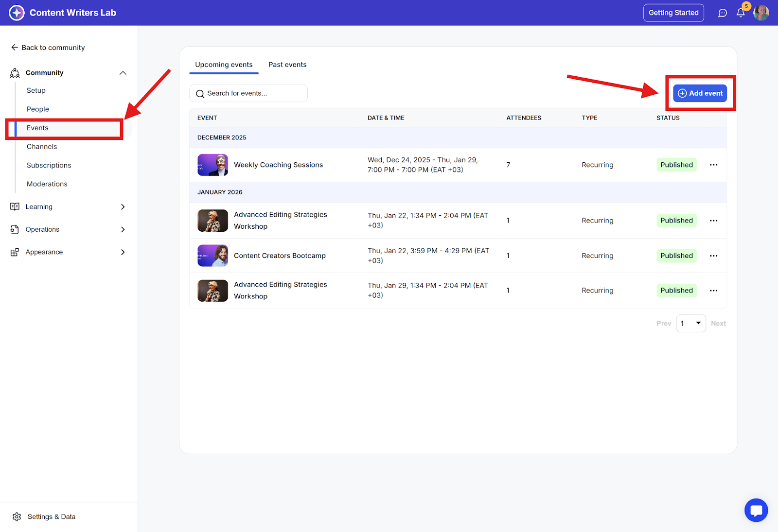Open the notifications bell icon
Viewport: 778px width, 532px height.
[740, 13]
